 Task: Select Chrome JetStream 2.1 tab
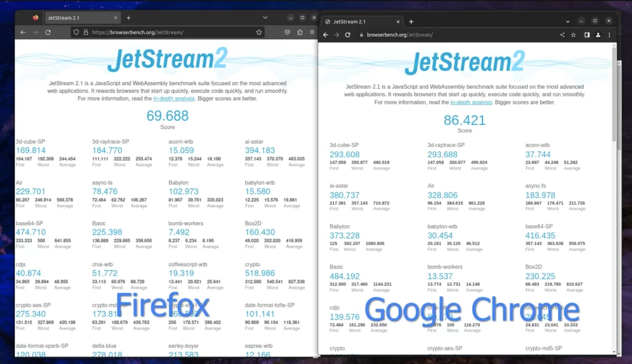363,22
